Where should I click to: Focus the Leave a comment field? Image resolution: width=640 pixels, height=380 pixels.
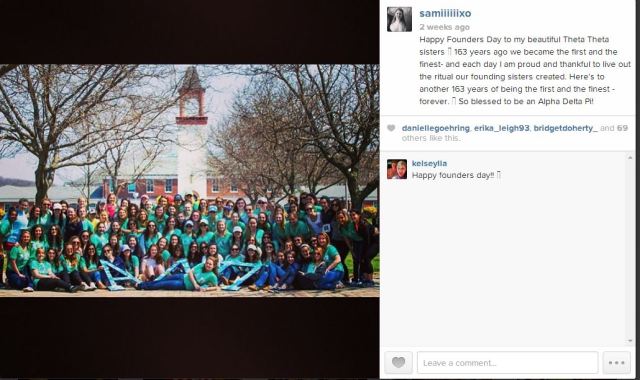pyautogui.click(x=507, y=362)
